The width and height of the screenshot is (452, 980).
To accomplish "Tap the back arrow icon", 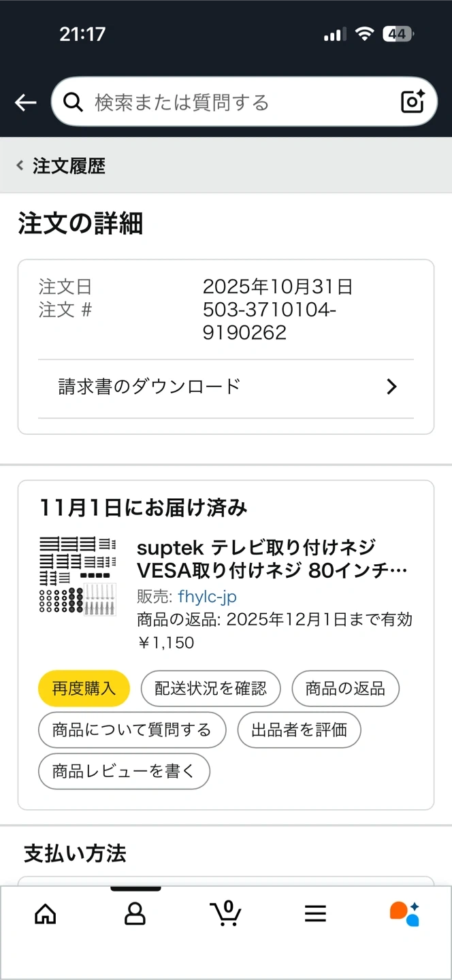I will 26,102.
